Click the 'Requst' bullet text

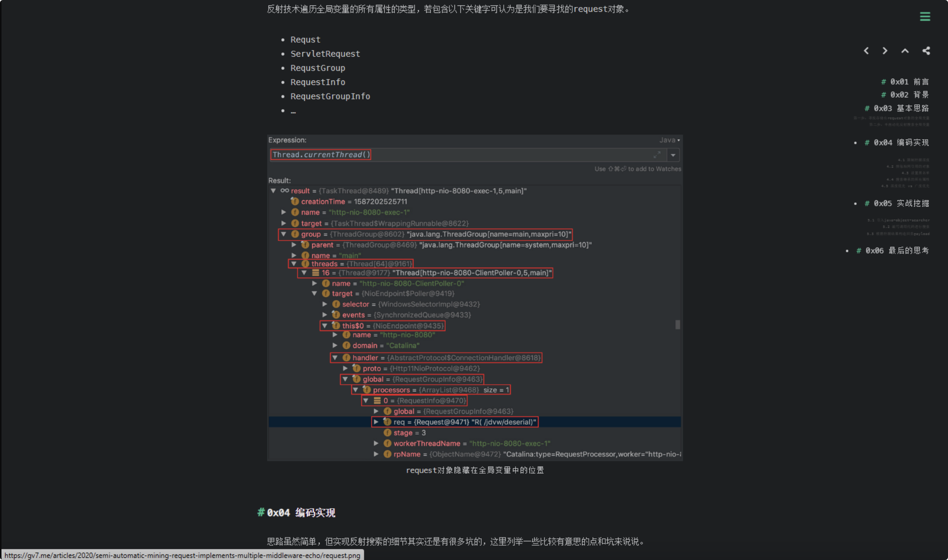[305, 40]
